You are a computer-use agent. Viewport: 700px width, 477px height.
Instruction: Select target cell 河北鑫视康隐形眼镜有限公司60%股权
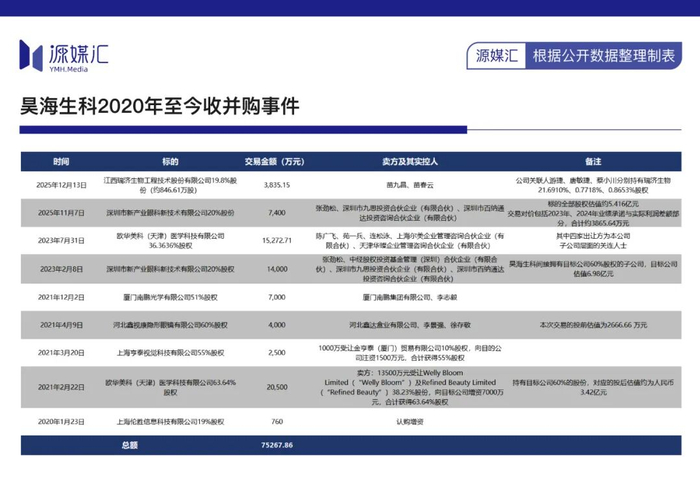(170, 325)
